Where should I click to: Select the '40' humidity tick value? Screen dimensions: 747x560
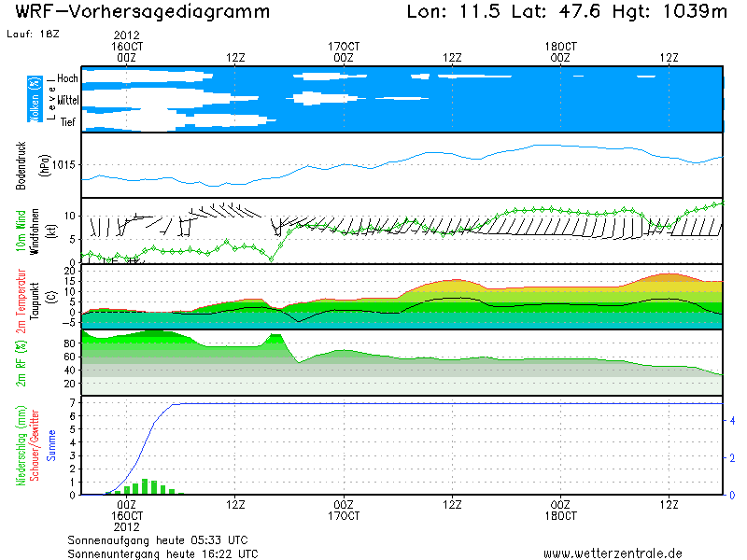click(x=69, y=370)
